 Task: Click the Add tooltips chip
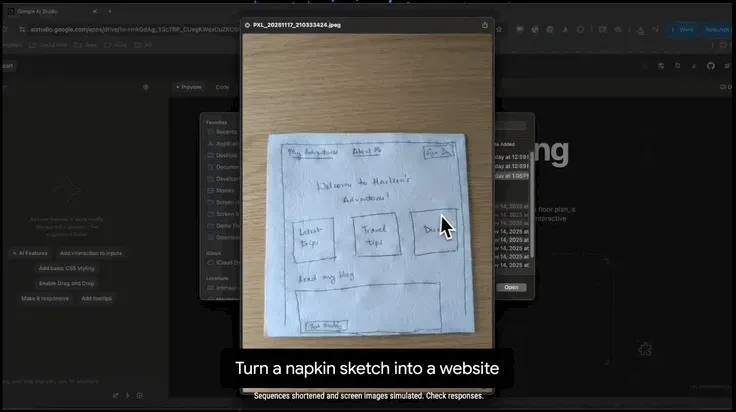point(96,298)
